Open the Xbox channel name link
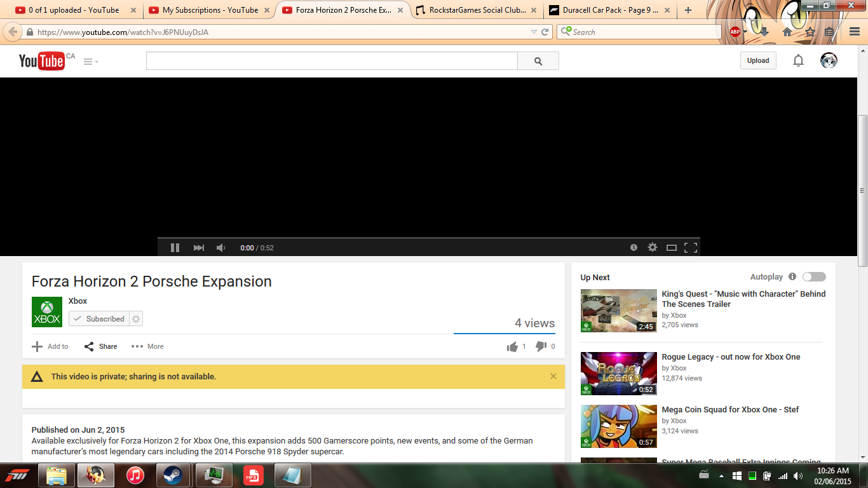This screenshot has height=488, width=868. pyautogui.click(x=78, y=301)
